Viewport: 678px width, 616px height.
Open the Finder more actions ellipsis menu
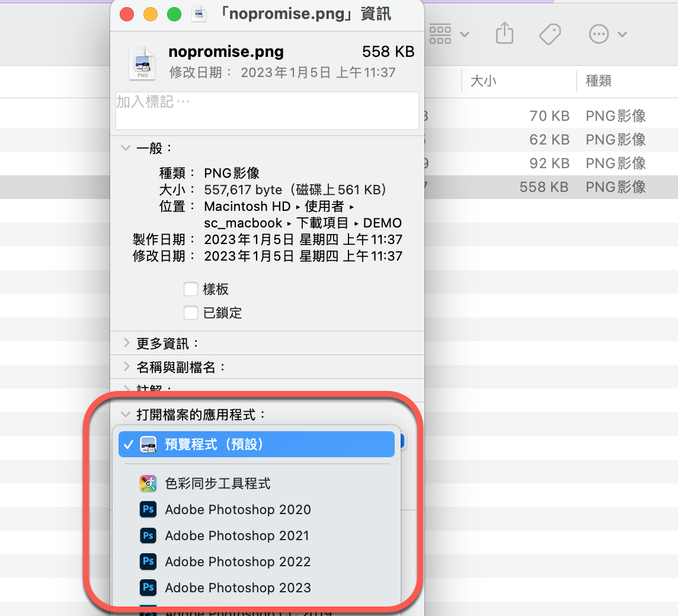click(x=607, y=34)
